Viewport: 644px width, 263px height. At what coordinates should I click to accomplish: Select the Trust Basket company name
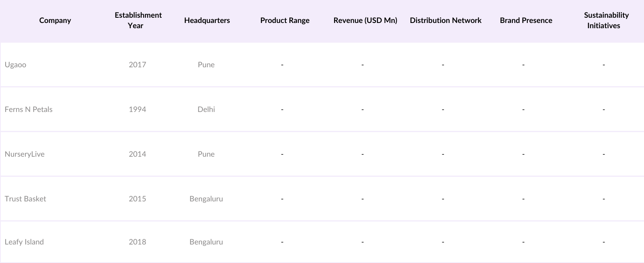[x=25, y=199]
